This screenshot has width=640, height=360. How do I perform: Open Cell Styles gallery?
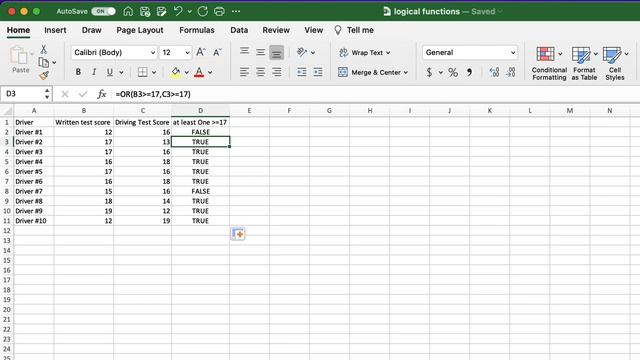pos(615,63)
